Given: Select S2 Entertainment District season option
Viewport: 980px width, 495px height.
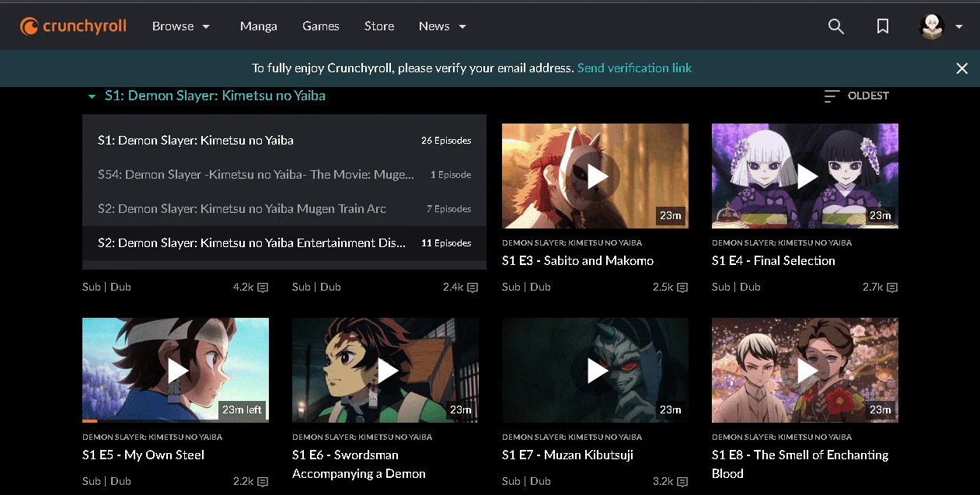Looking at the screenshot, I should pyautogui.click(x=284, y=243).
